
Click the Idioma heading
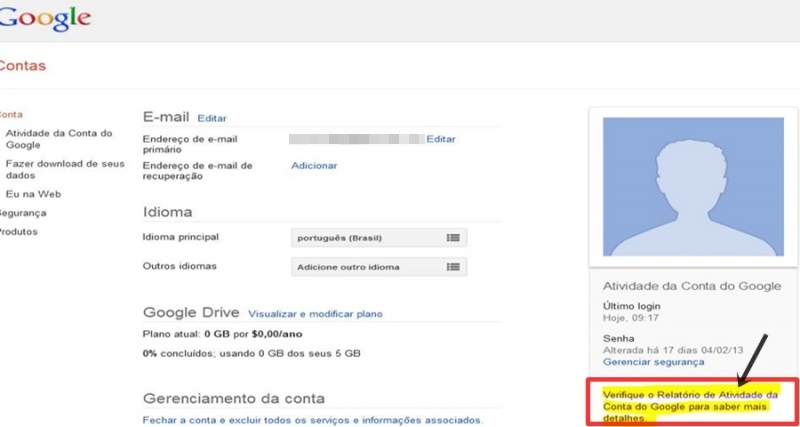[x=167, y=212]
